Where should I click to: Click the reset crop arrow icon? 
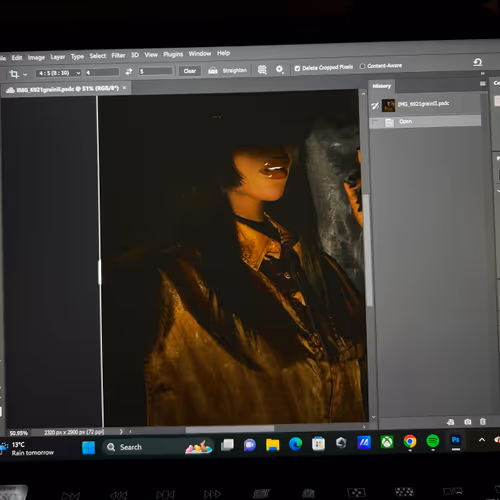click(x=477, y=62)
